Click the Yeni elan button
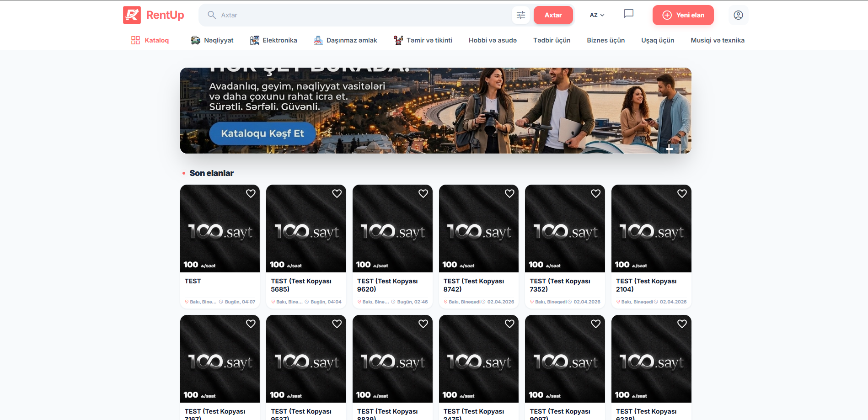Viewport: 868px width, 420px height. [683, 15]
